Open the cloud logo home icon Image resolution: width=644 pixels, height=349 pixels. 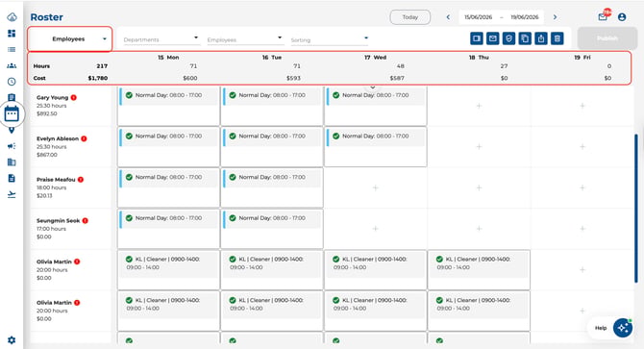pyautogui.click(x=12, y=17)
